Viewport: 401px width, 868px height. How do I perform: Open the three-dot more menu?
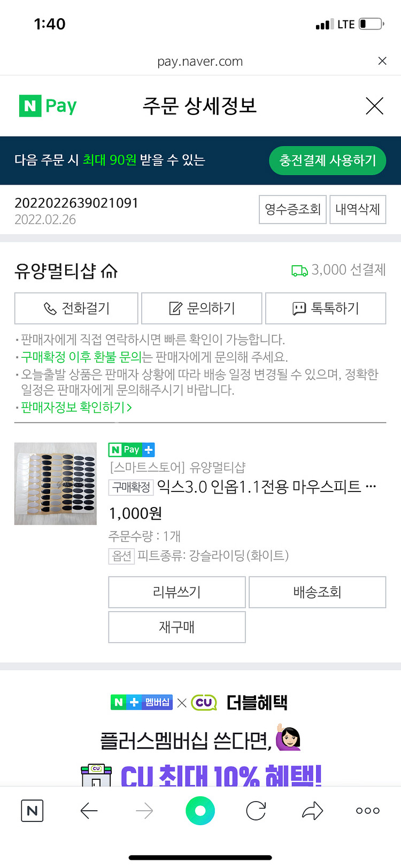tap(368, 811)
